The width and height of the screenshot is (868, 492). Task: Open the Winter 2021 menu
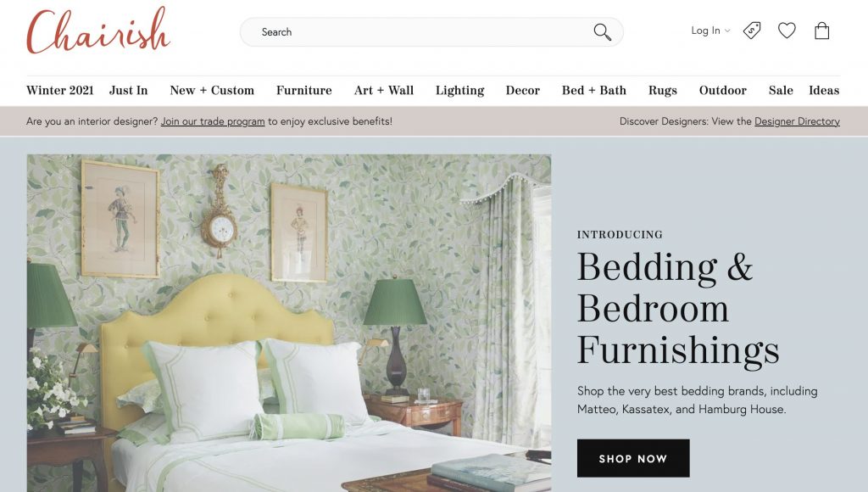point(60,90)
